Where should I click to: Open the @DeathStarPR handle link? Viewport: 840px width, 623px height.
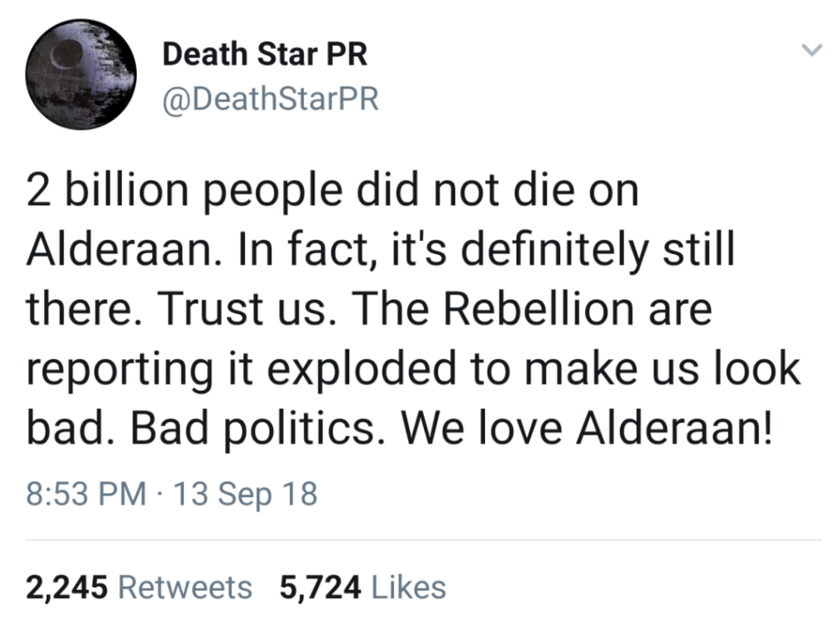[x=271, y=99]
